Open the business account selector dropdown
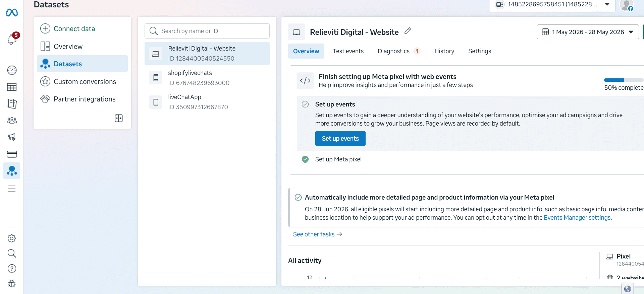The height and width of the screenshot is (294, 644). coord(552,5)
